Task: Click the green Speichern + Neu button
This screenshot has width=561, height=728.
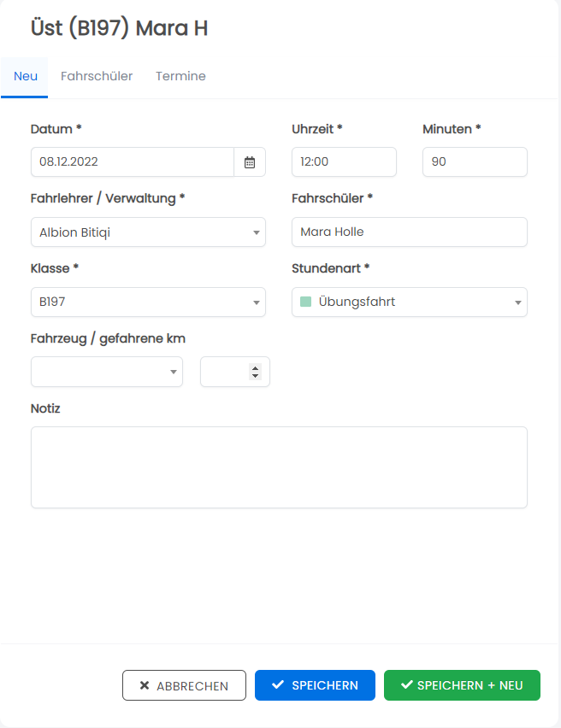Action: (x=462, y=685)
